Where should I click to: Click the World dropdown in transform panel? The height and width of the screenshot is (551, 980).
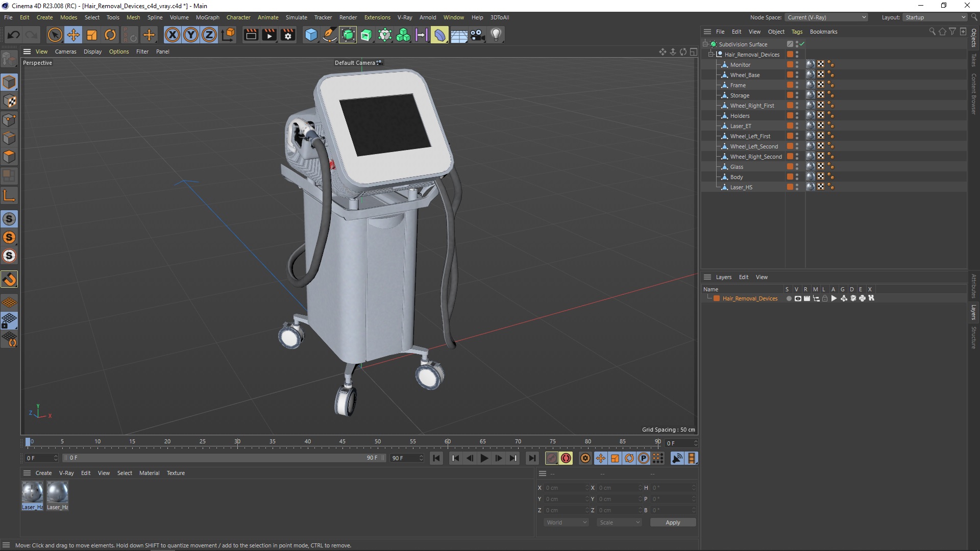[564, 522]
